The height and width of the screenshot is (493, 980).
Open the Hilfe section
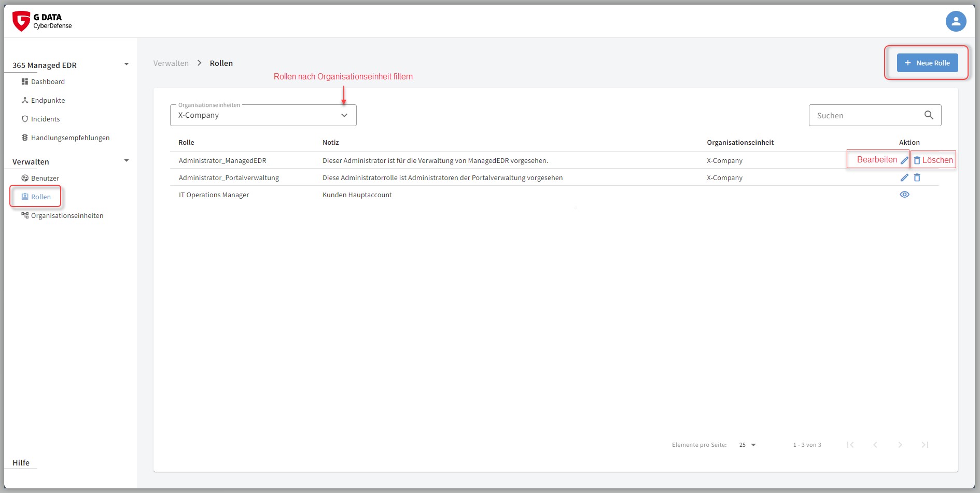click(21, 463)
